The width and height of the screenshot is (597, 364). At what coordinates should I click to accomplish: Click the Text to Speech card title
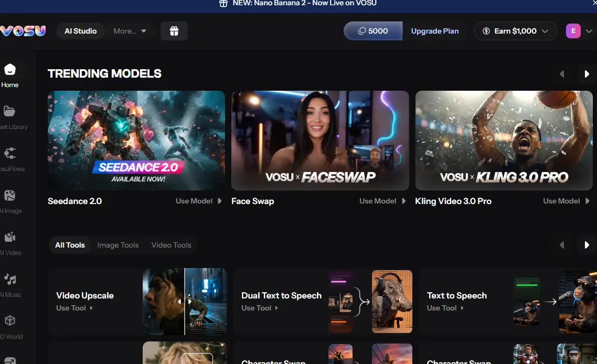click(457, 295)
